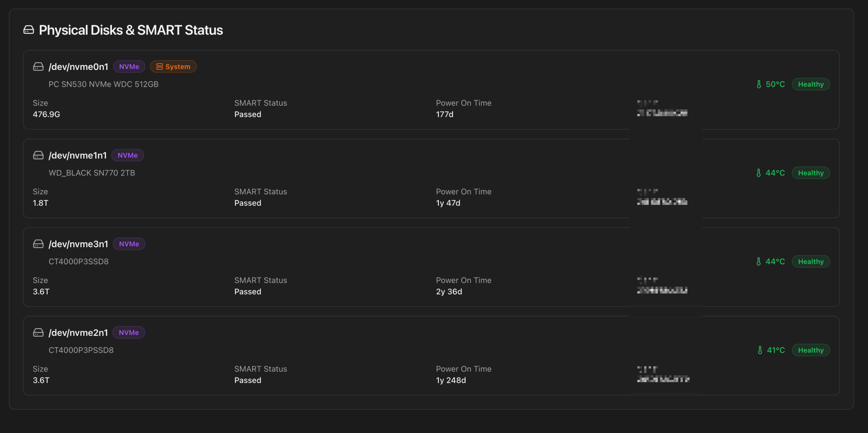Image resolution: width=868 pixels, height=433 pixels.
Task: Select the NVMe badge for /dev/nvme2n1
Action: click(x=129, y=333)
